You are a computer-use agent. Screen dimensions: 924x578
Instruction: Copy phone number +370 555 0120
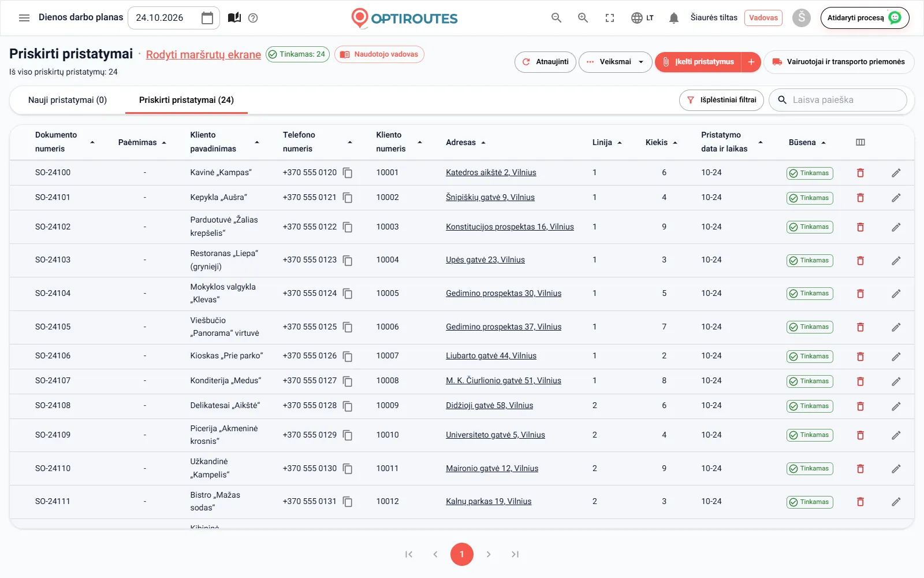[348, 173]
